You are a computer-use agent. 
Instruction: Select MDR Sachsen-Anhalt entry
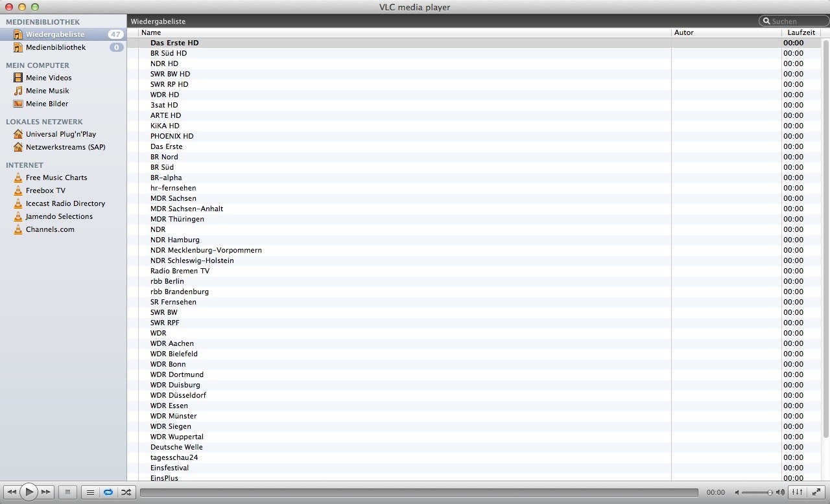[x=474, y=209]
